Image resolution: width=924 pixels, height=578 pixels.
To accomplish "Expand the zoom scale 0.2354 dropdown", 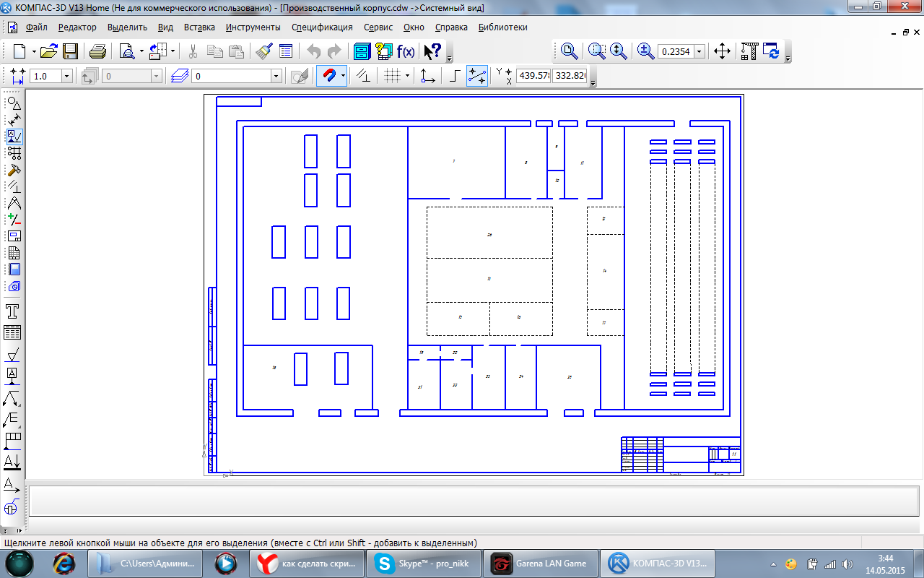I will tap(699, 52).
